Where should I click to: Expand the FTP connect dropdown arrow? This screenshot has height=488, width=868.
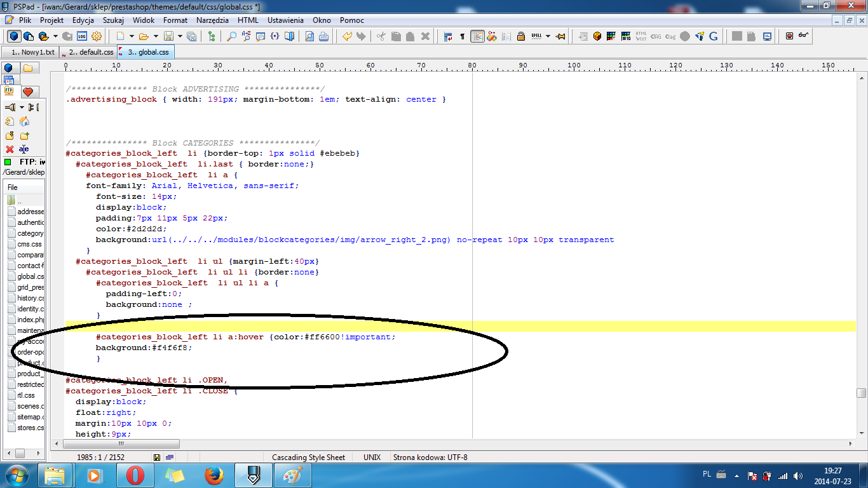(22, 107)
